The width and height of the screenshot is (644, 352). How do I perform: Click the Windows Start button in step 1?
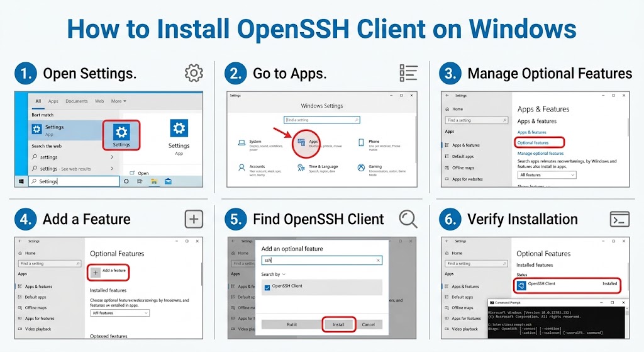(21, 181)
